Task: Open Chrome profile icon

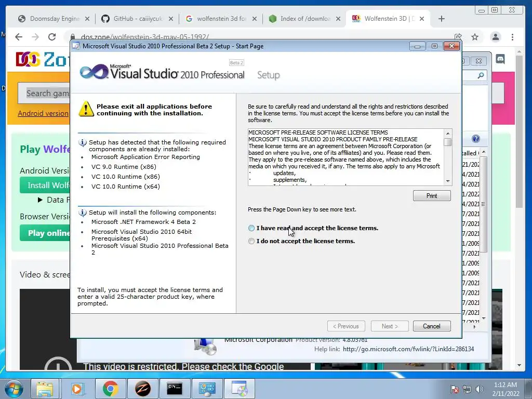Action: click(495, 37)
